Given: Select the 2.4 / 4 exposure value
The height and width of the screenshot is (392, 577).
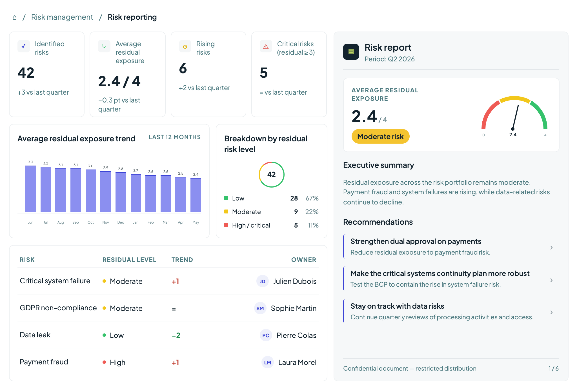Looking at the screenshot, I should point(119,81).
